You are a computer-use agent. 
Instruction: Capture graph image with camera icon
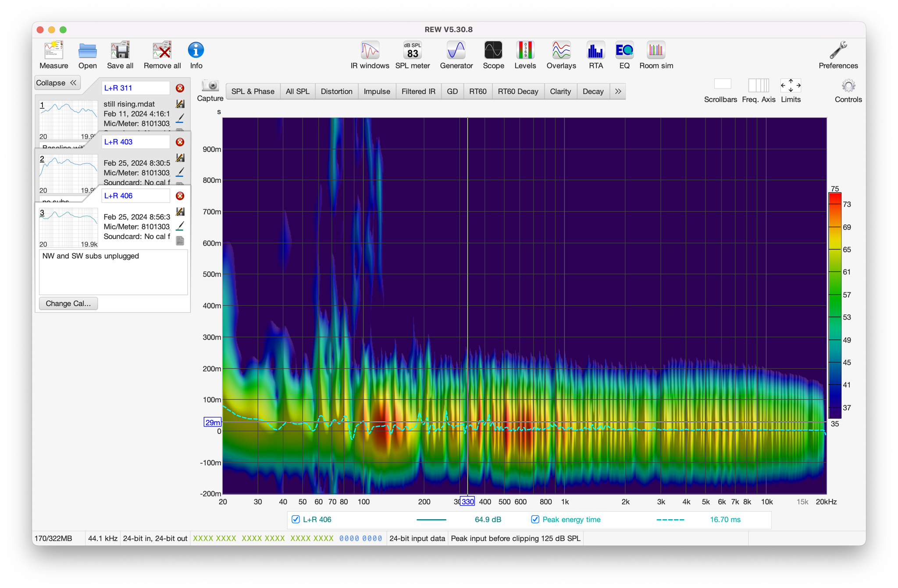210,90
